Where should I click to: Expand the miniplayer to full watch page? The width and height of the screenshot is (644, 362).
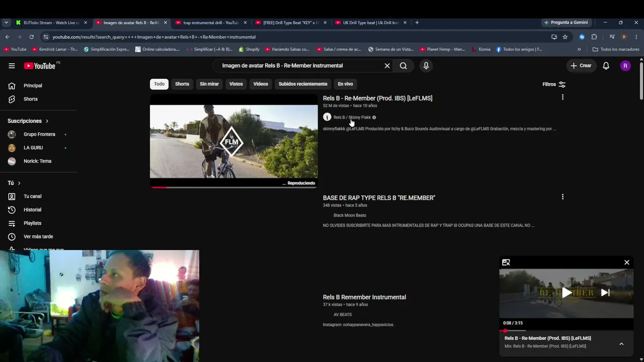506,262
